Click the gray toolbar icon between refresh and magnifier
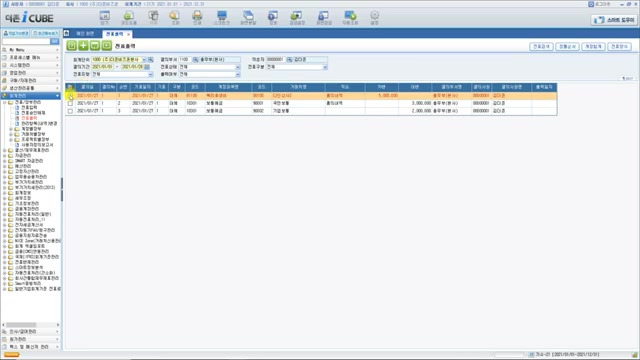The width and height of the screenshot is (640, 360). [153, 17]
